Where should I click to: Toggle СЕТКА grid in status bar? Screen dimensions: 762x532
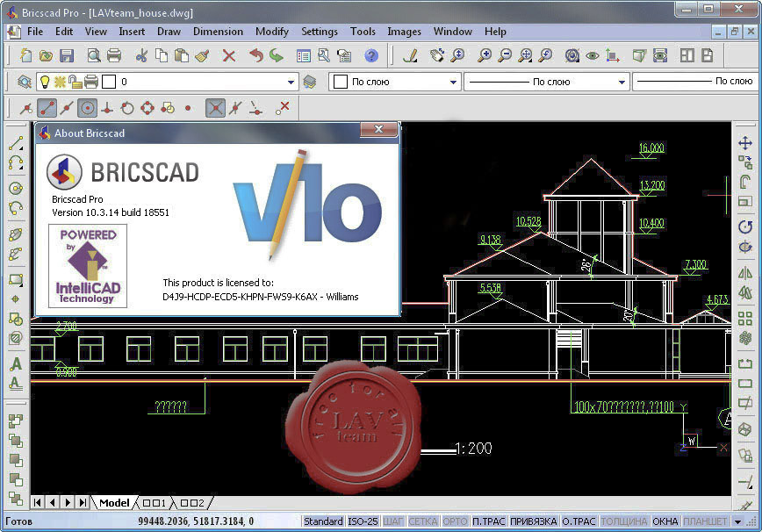pyautogui.click(x=423, y=521)
